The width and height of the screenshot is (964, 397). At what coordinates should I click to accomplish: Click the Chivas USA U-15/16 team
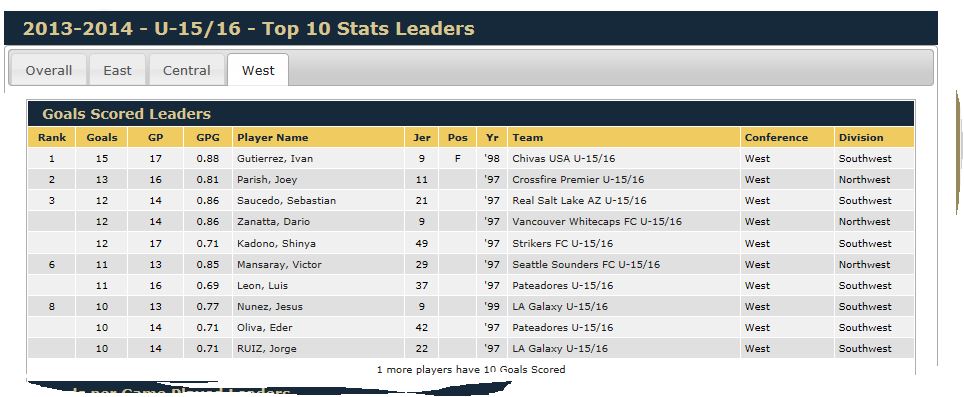click(x=563, y=159)
